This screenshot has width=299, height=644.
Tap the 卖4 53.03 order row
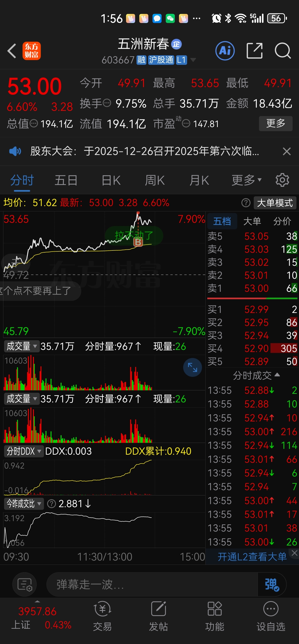click(x=252, y=249)
